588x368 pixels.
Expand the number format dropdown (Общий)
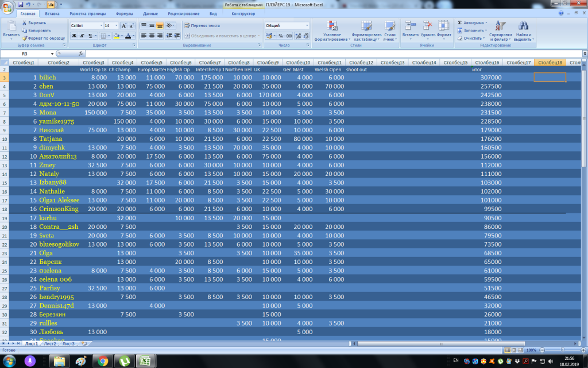coord(307,25)
